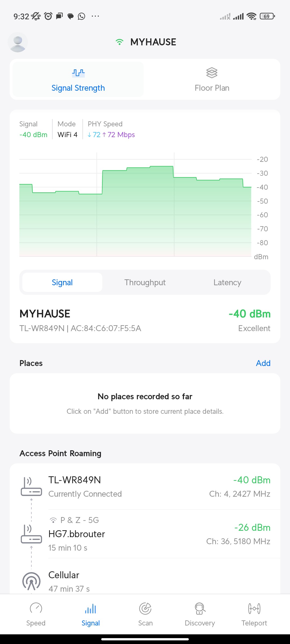Tap the HG7.bbrouter router icon

[x=31, y=534]
